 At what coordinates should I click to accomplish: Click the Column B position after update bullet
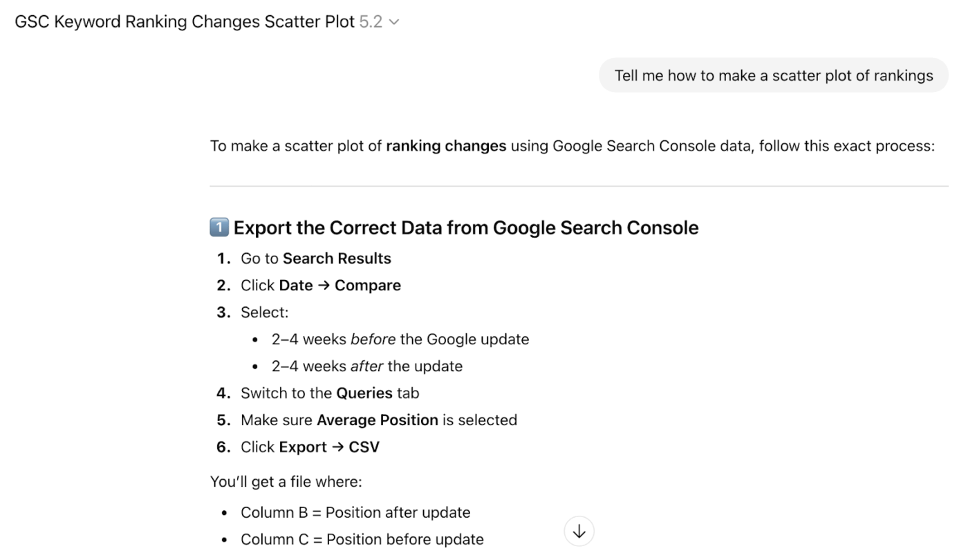point(355,512)
